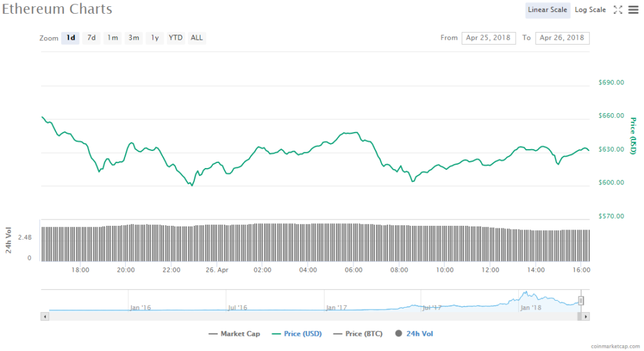This screenshot has width=644, height=351.
Task: Switch to Linear Scale
Action: click(x=548, y=9)
